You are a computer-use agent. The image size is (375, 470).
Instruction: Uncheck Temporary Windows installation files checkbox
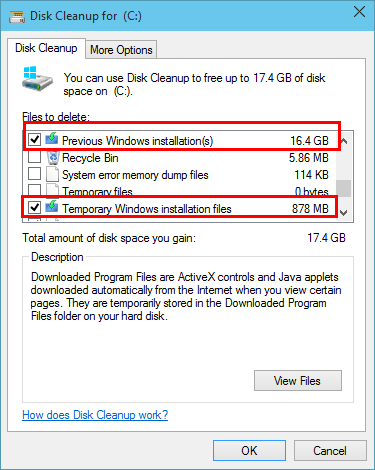point(34,208)
